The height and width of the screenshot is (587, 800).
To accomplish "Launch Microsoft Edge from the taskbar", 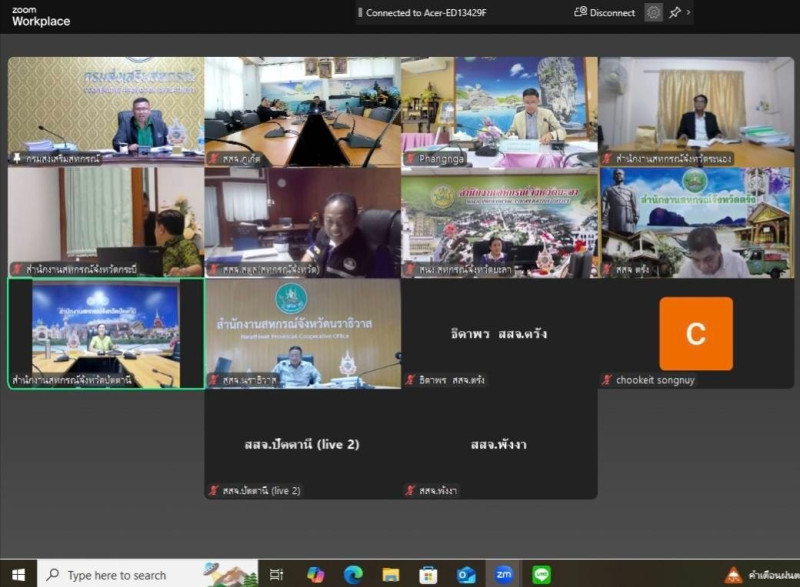I will pos(352,575).
